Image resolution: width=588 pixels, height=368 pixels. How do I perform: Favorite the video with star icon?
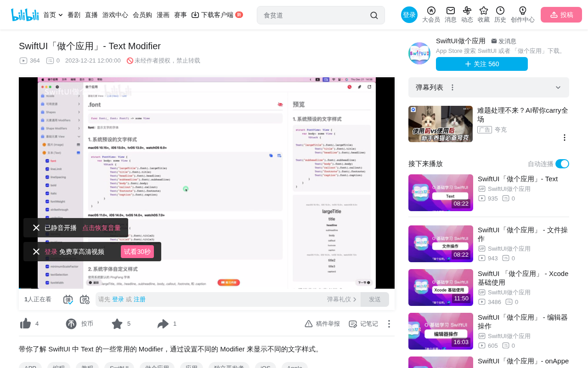click(117, 324)
